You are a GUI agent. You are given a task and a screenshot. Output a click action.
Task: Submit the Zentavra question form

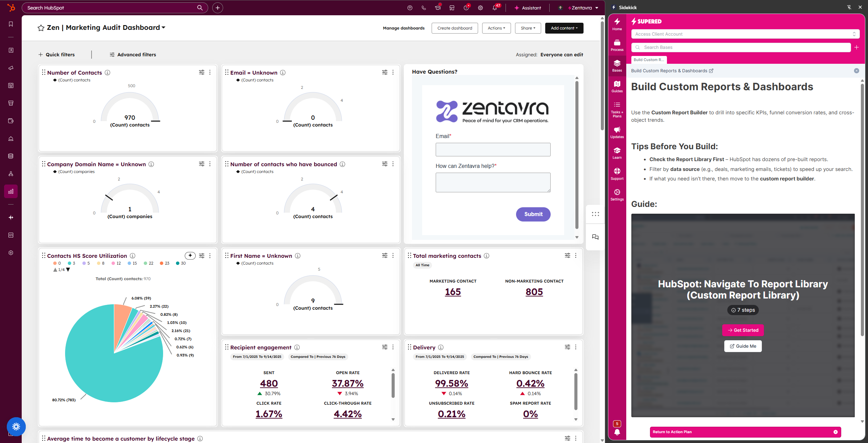tap(533, 214)
